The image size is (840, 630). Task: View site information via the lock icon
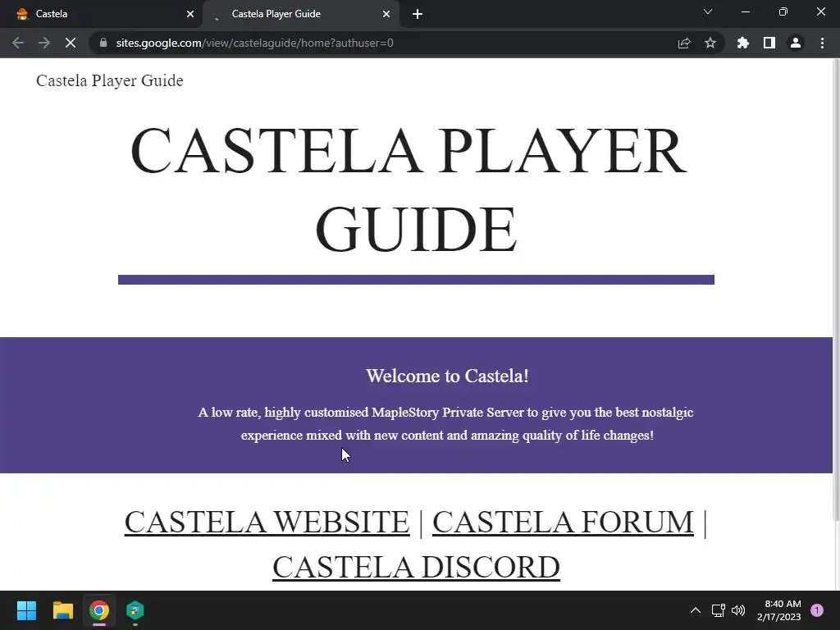pos(103,43)
